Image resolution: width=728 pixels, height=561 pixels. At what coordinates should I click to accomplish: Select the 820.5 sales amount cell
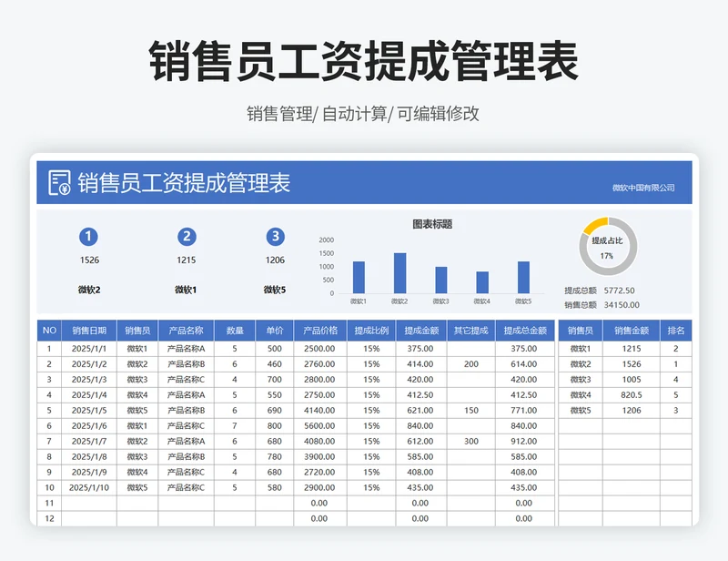632,395
